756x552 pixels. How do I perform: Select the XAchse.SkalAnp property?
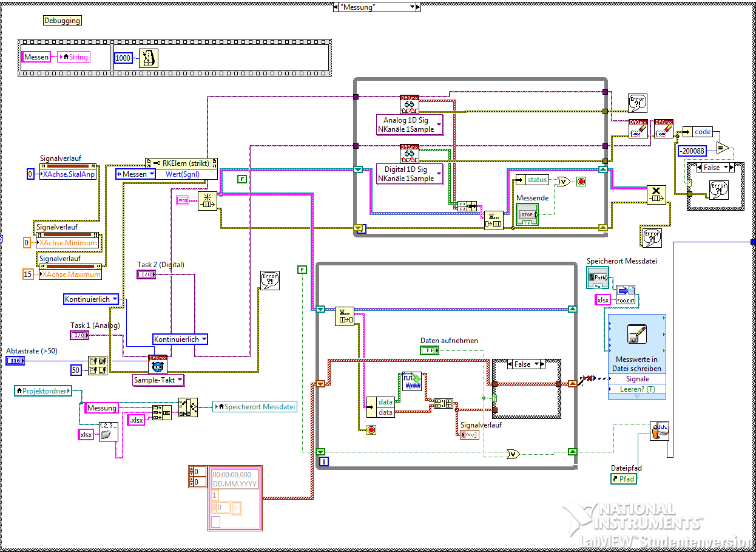click(69, 174)
